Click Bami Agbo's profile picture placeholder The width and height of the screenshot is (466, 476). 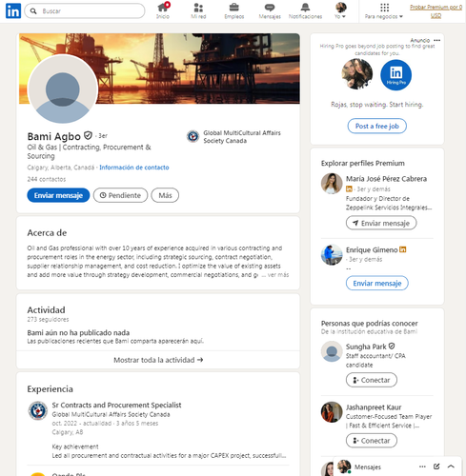click(63, 89)
